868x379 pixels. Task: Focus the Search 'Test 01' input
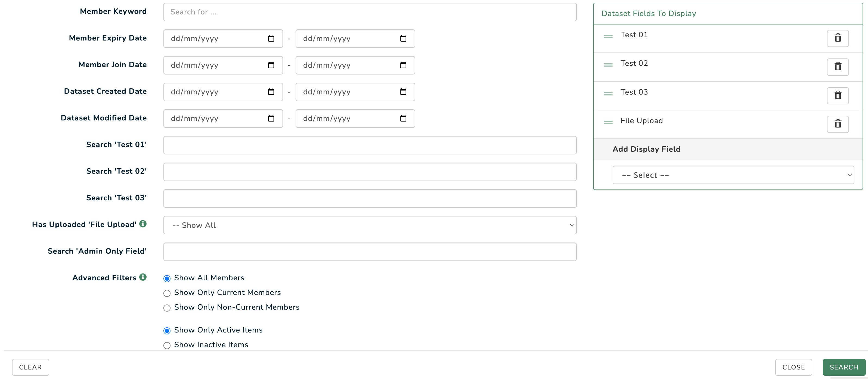click(370, 145)
